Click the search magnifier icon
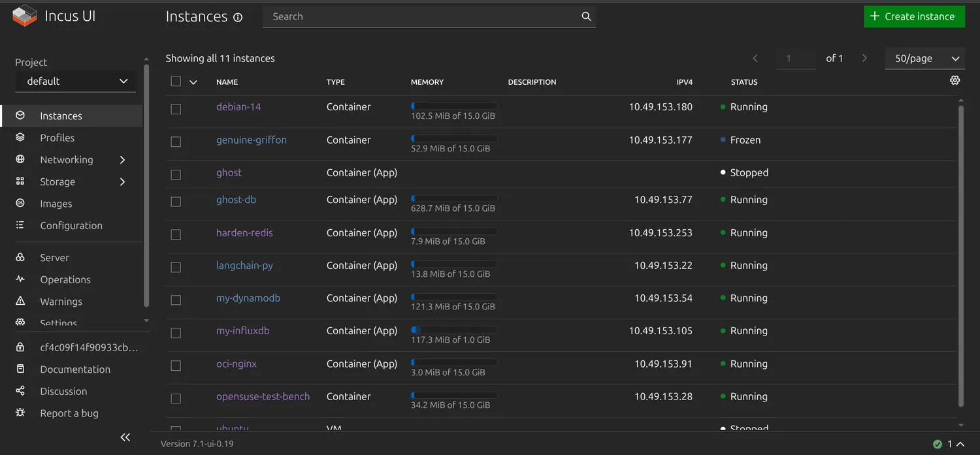 [x=586, y=16]
